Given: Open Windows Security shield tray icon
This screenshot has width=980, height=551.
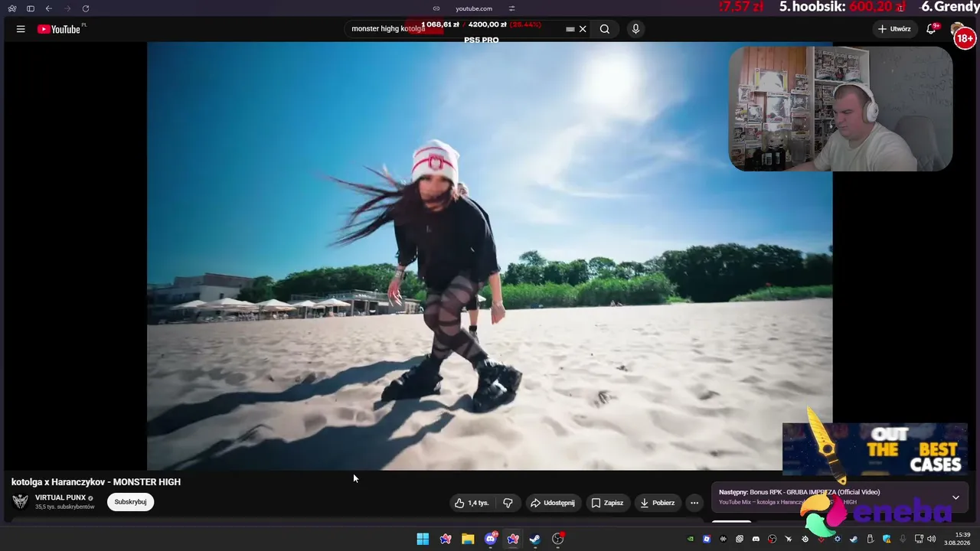Looking at the screenshot, I should [887, 539].
